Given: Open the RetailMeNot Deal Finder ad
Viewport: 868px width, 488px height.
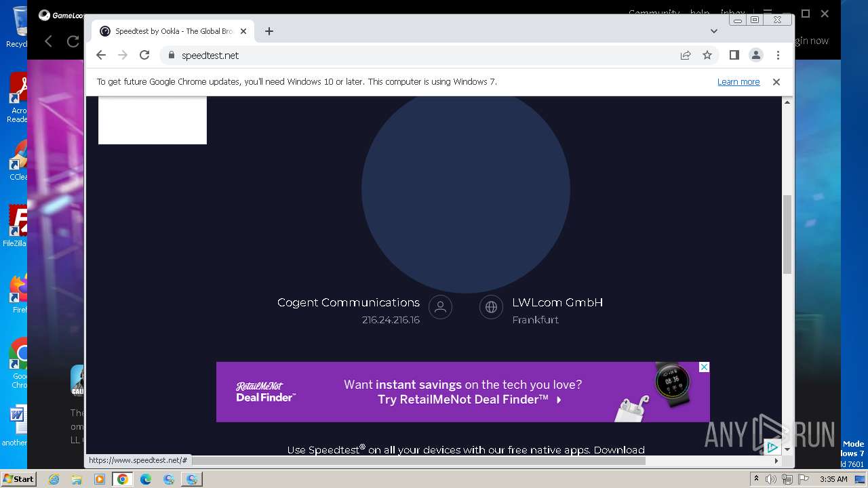Looking at the screenshot, I should (x=462, y=392).
